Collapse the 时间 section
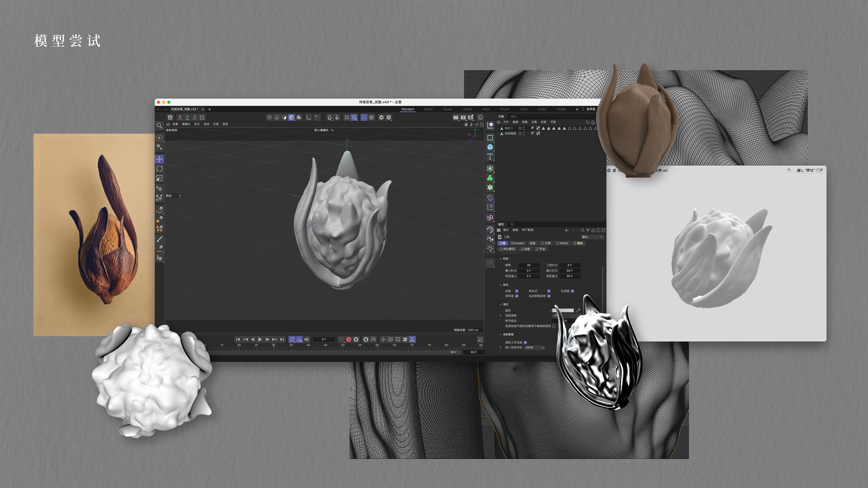The width and height of the screenshot is (868, 488). point(501,259)
